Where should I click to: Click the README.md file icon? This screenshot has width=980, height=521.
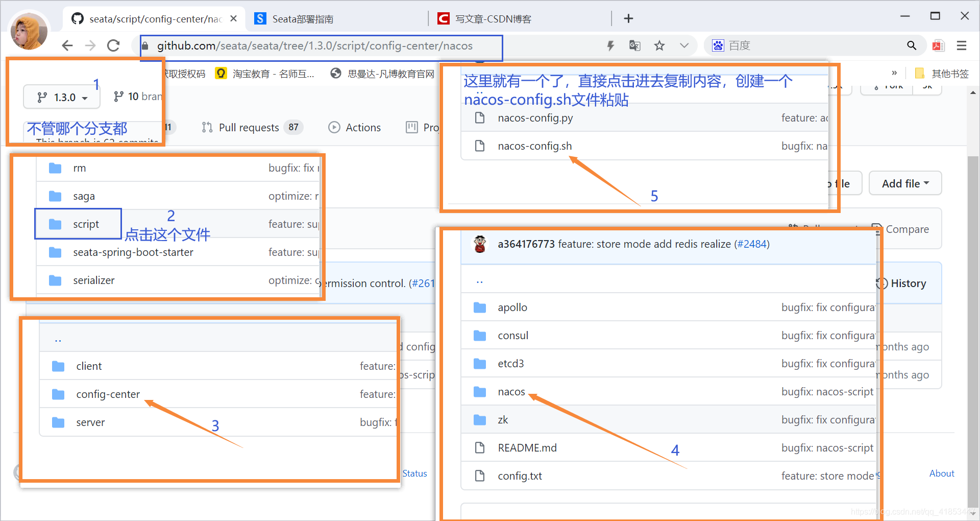click(x=480, y=448)
